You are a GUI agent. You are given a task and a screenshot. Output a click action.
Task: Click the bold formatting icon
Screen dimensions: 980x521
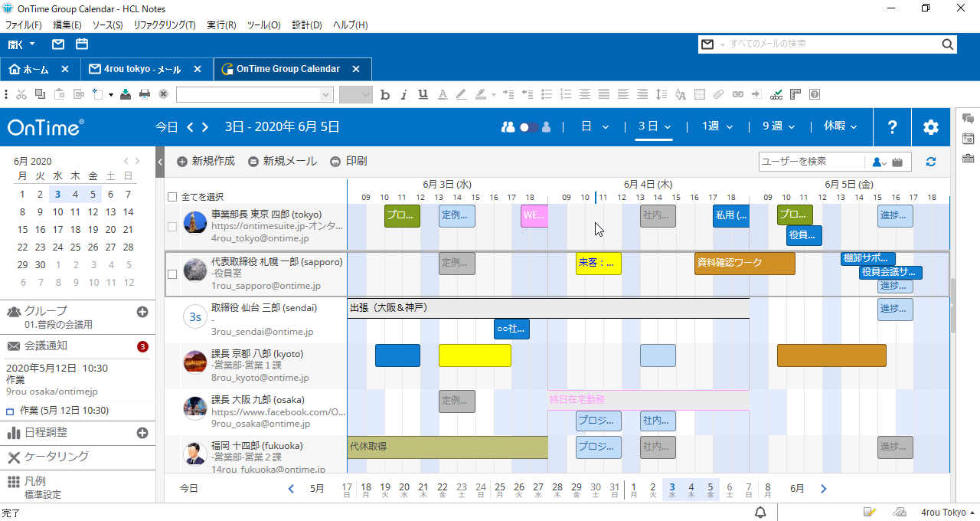coord(385,94)
